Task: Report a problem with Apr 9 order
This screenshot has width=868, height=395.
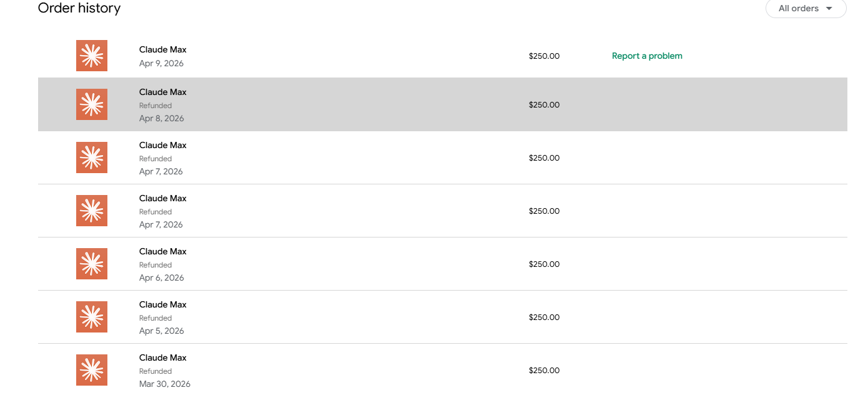Action: coord(647,56)
